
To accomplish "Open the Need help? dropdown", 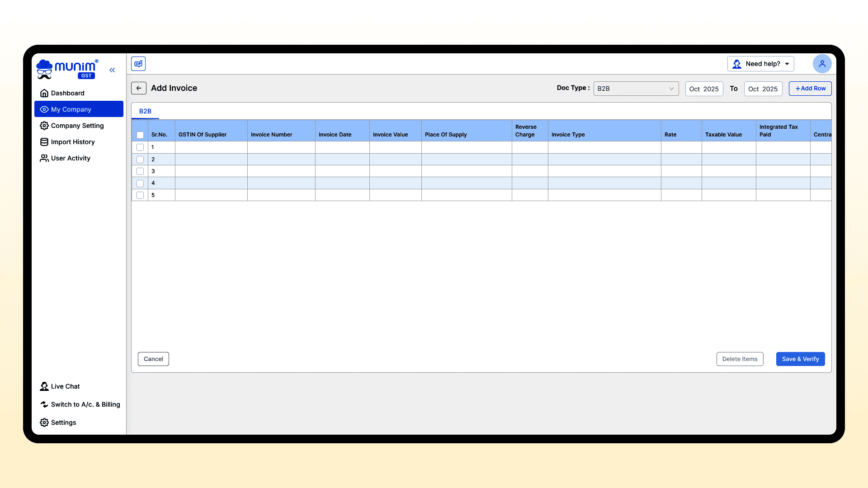I will point(760,64).
